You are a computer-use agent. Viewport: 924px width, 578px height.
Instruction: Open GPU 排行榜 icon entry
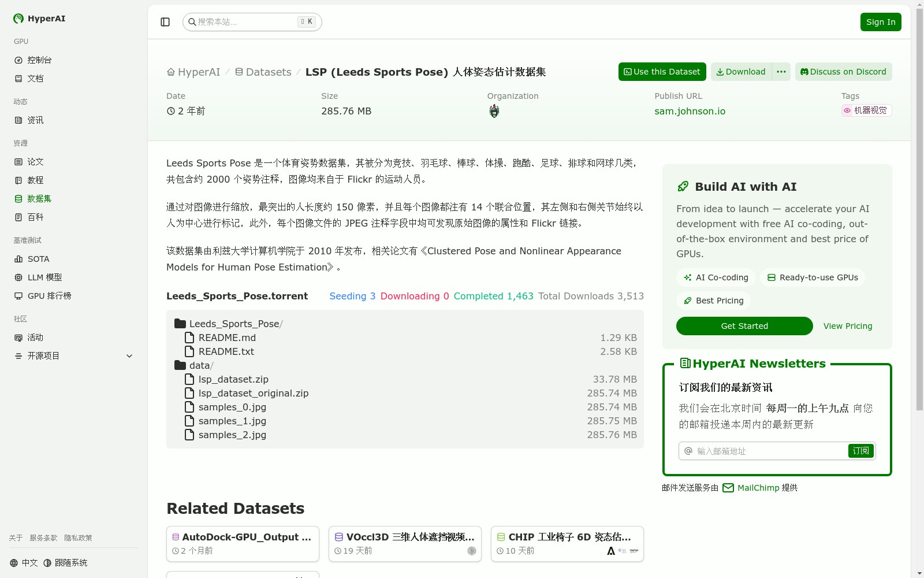click(x=18, y=296)
